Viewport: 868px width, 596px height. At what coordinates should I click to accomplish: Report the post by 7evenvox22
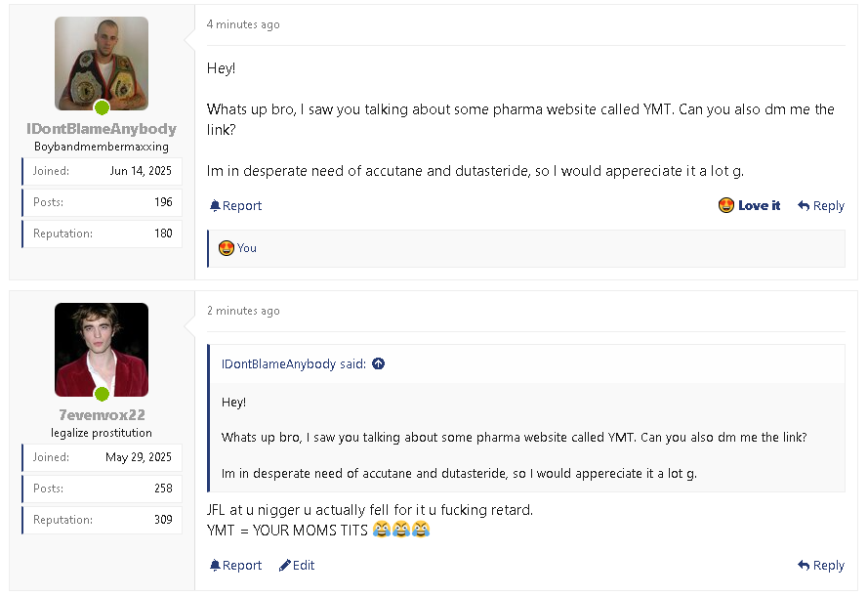click(235, 565)
